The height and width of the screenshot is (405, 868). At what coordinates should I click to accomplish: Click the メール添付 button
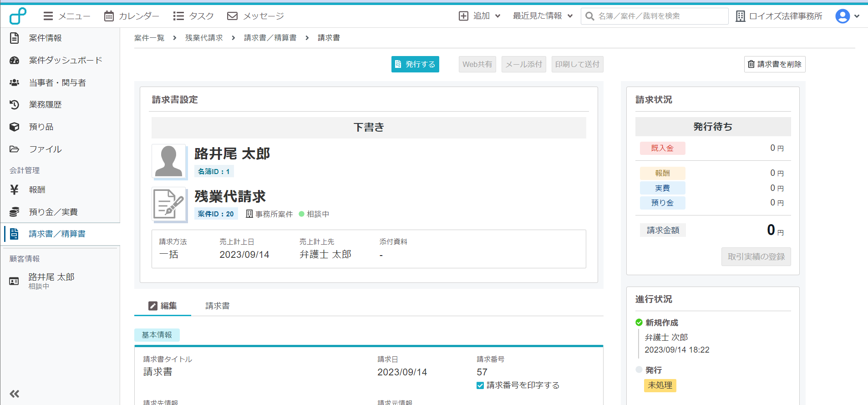(x=524, y=64)
